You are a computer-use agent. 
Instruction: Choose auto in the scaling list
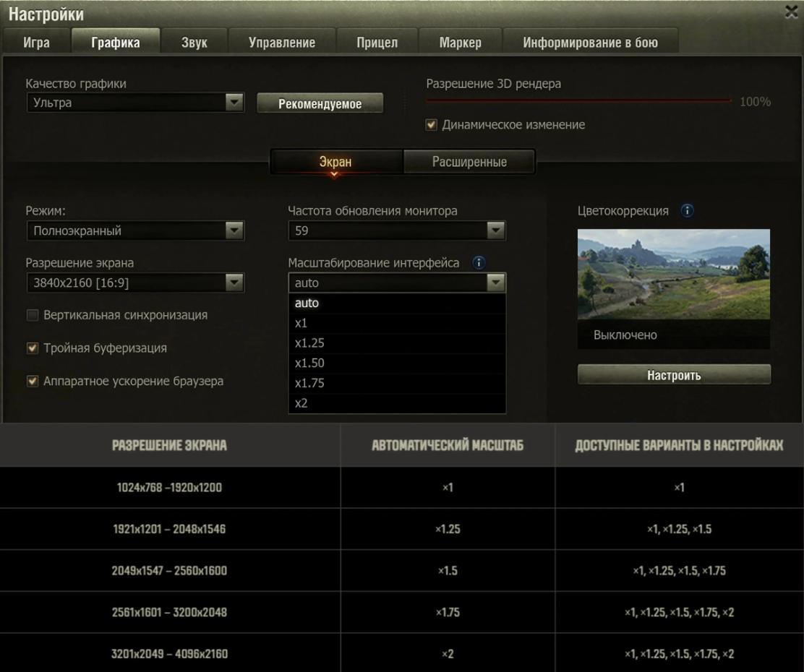(397, 303)
